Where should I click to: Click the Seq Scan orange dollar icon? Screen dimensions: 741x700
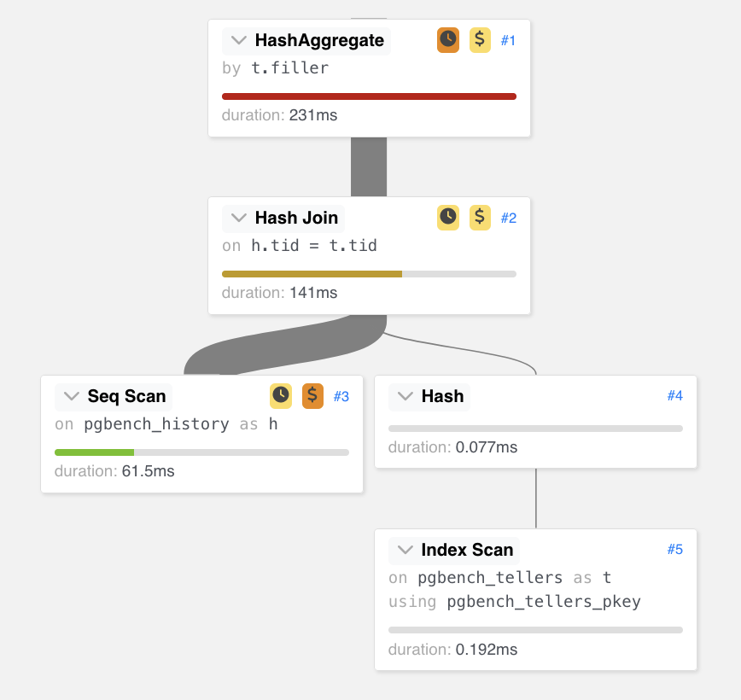312,395
